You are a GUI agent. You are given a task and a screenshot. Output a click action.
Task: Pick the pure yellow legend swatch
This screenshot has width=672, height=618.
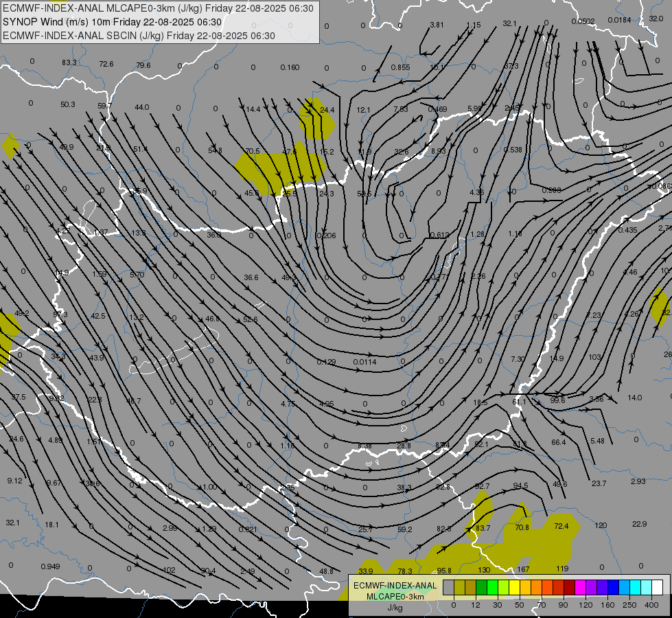point(514,588)
